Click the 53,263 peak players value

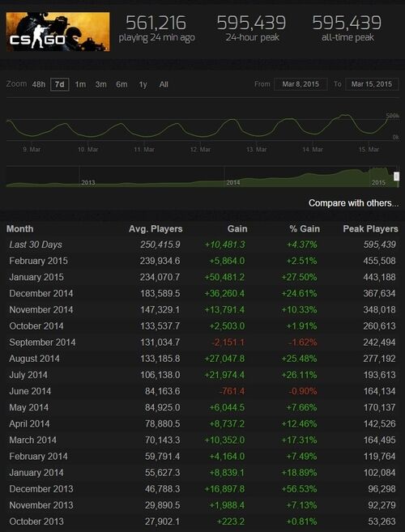point(382,521)
